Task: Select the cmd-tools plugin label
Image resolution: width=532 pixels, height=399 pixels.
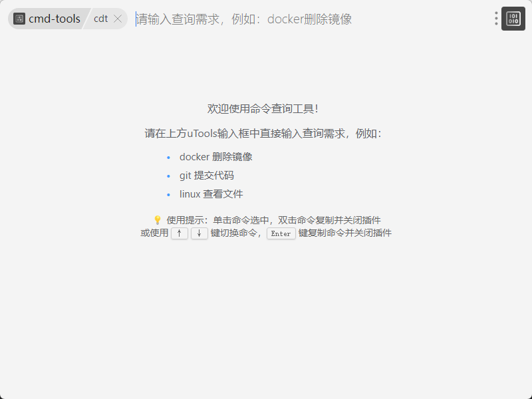Action: [x=54, y=19]
